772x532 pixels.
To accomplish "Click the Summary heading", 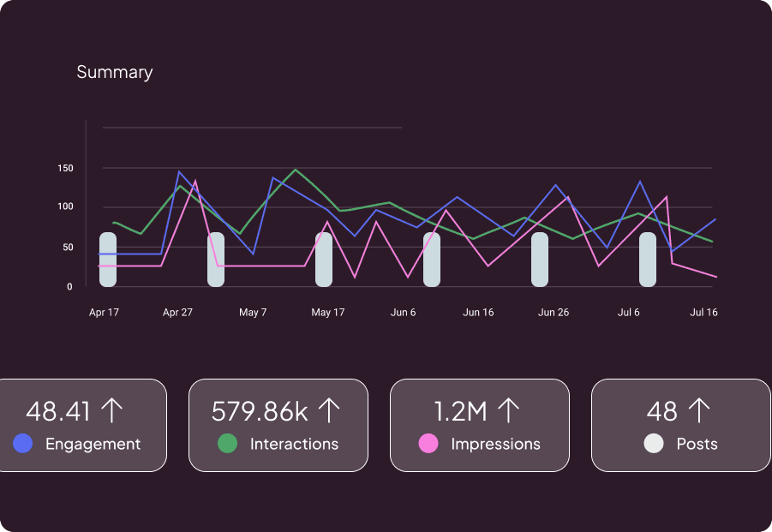I will pyautogui.click(x=115, y=72).
